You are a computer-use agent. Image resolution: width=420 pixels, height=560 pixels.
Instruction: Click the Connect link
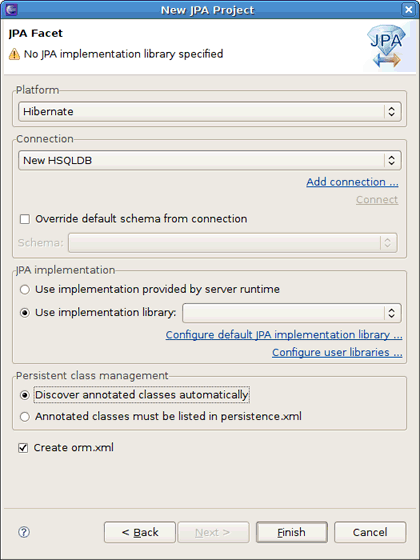(377, 200)
